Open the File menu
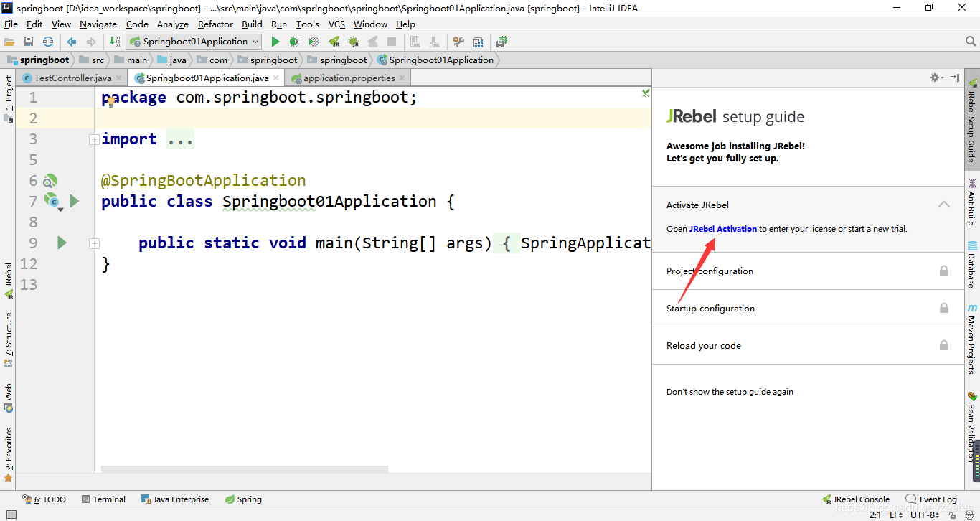This screenshot has width=980, height=521. pos(11,24)
